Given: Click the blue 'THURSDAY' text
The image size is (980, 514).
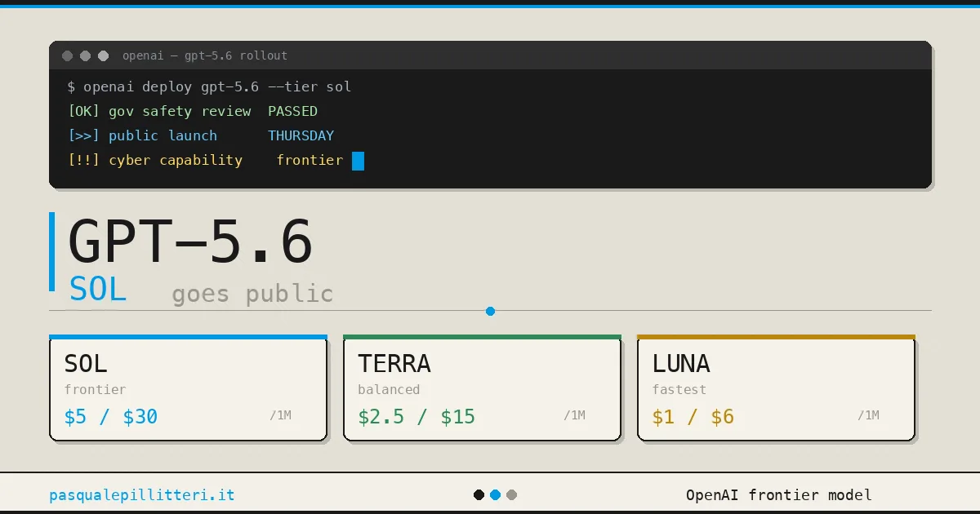Looking at the screenshot, I should pyautogui.click(x=301, y=135).
